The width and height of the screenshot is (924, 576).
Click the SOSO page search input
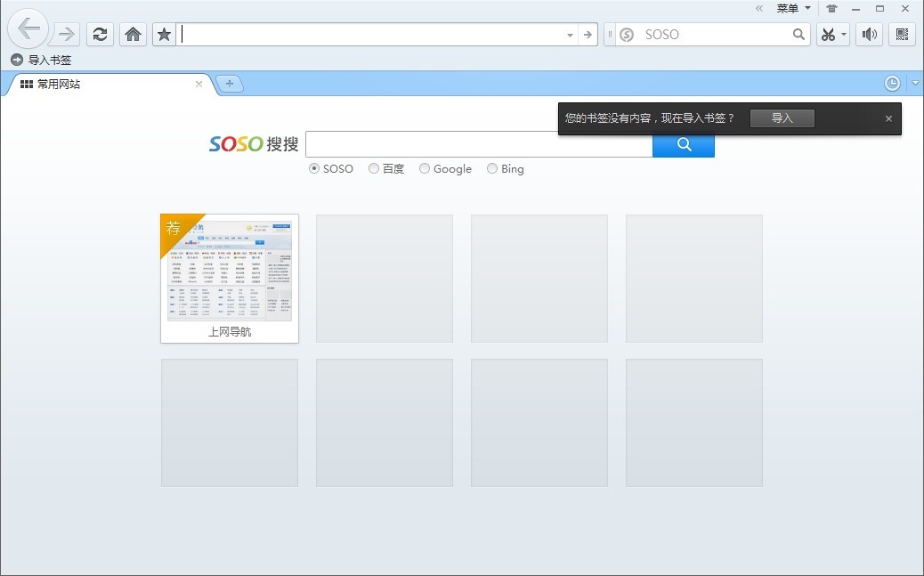tap(479, 144)
